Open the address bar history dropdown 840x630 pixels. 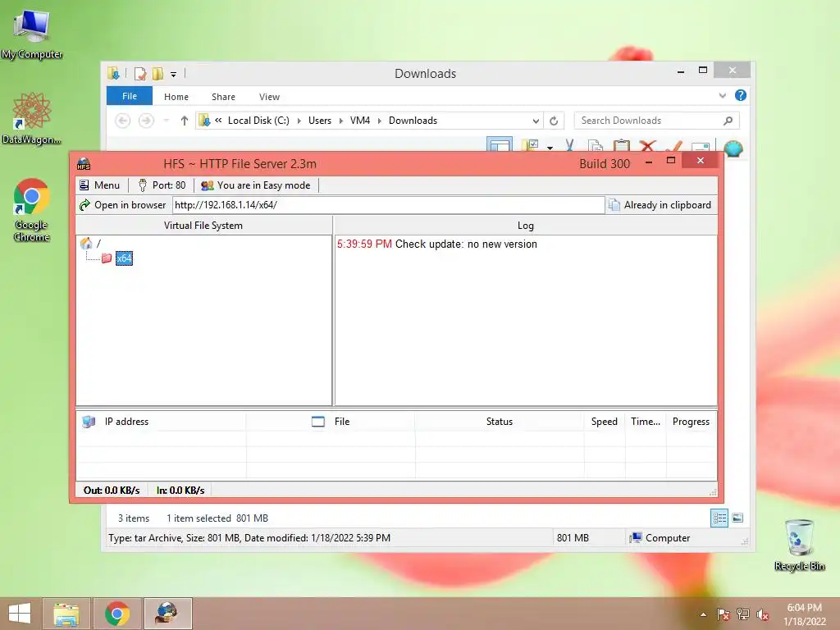pyautogui.click(x=535, y=121)
